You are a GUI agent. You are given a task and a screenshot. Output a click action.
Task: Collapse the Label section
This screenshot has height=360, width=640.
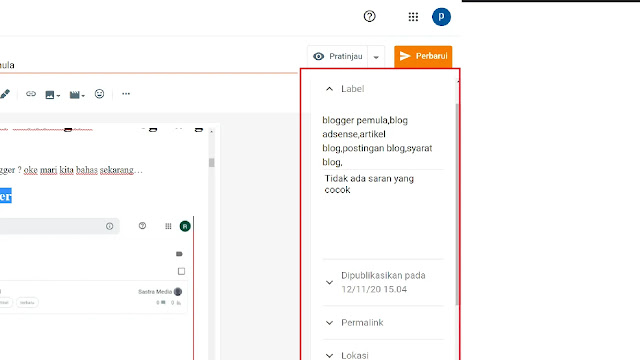coord(329,89)
